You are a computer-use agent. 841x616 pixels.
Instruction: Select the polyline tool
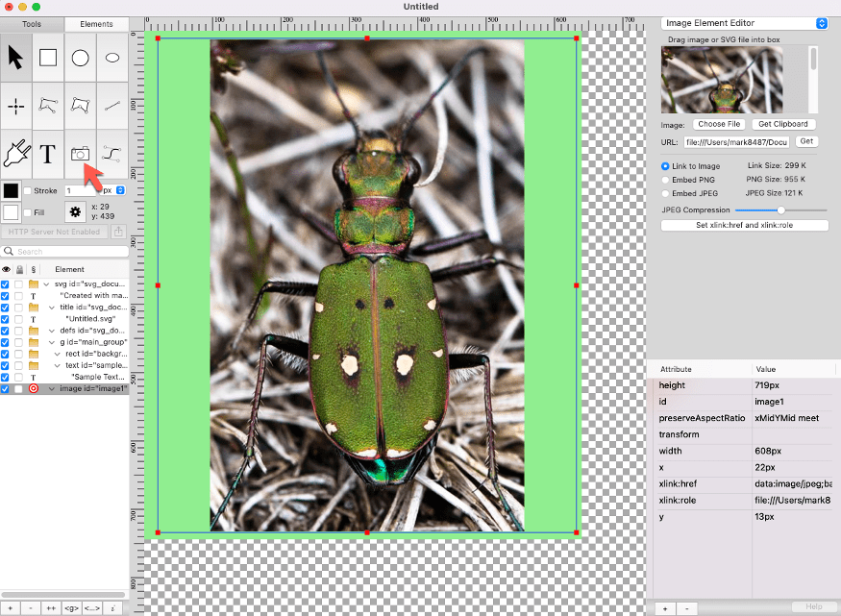(48, 106)
